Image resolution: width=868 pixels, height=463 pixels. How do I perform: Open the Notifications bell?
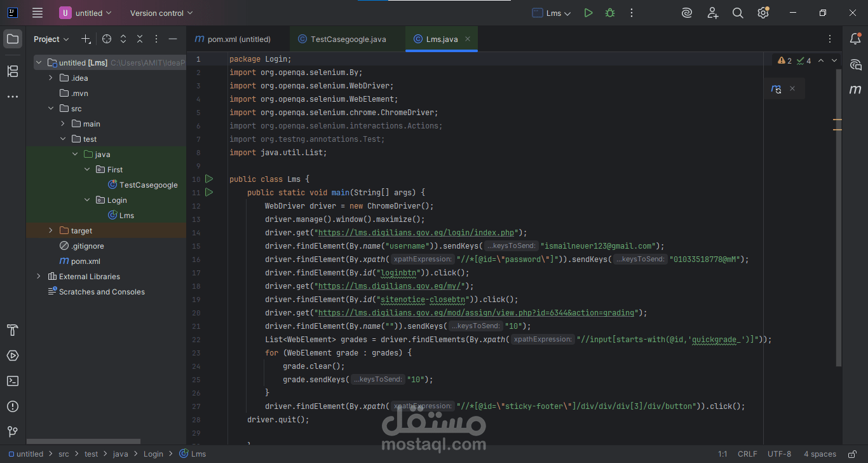coord(855,39)
